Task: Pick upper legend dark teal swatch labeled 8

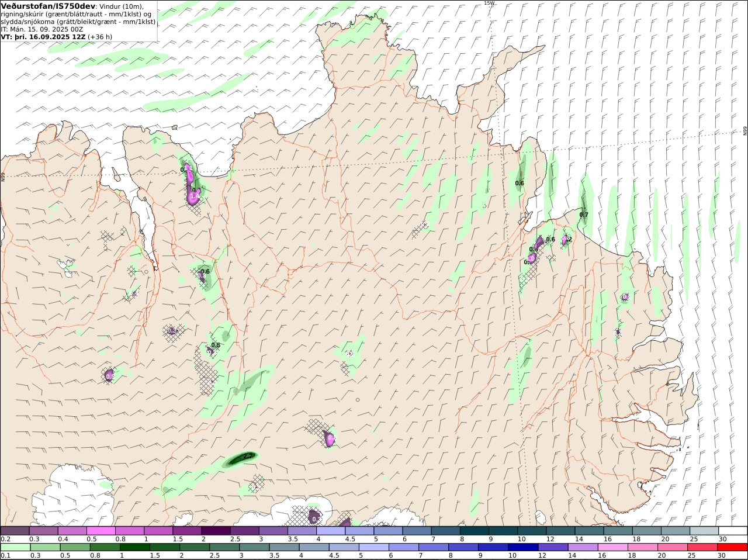Action: click(475, 531)
